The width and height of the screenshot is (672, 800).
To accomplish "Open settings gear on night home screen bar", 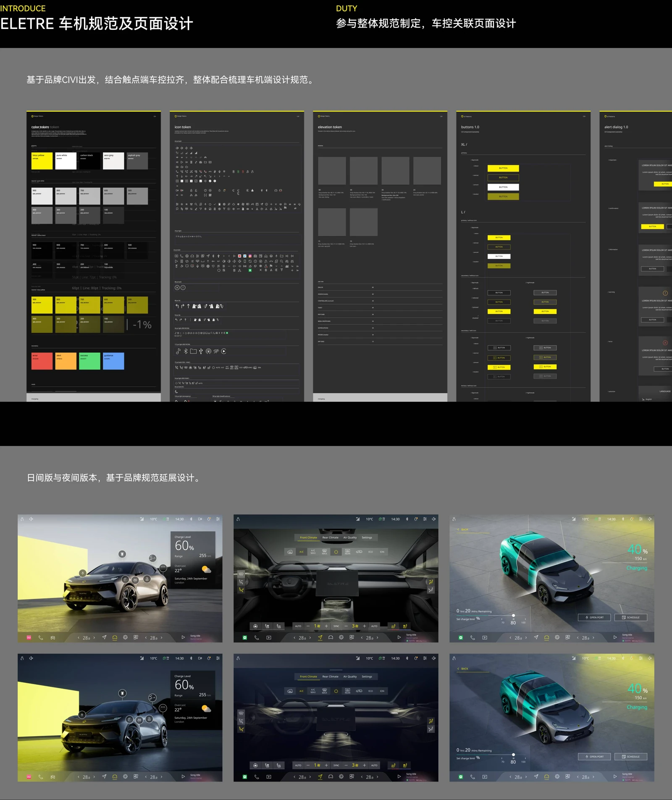I will coord(125,776).
